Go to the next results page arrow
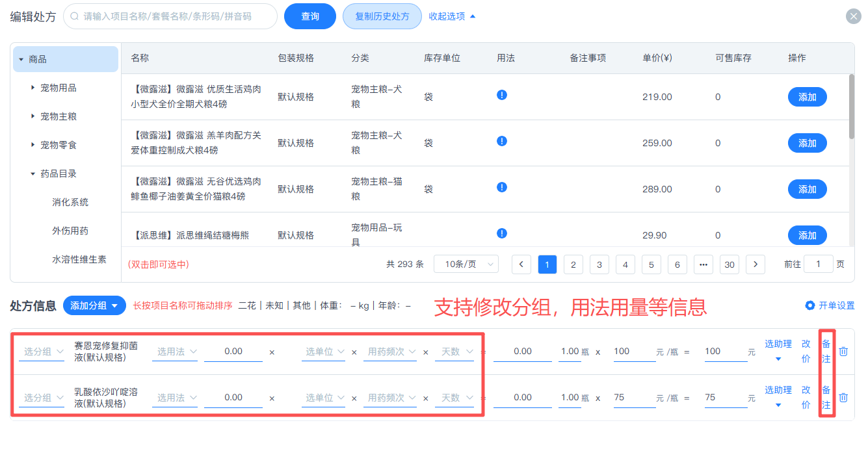868x449 pixels. [x=755, y=264]
